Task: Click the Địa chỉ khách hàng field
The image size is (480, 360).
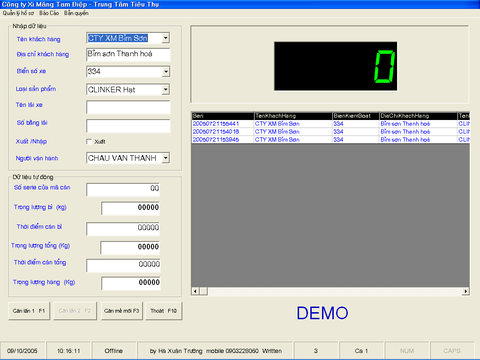Action: (x=128, y=54)
